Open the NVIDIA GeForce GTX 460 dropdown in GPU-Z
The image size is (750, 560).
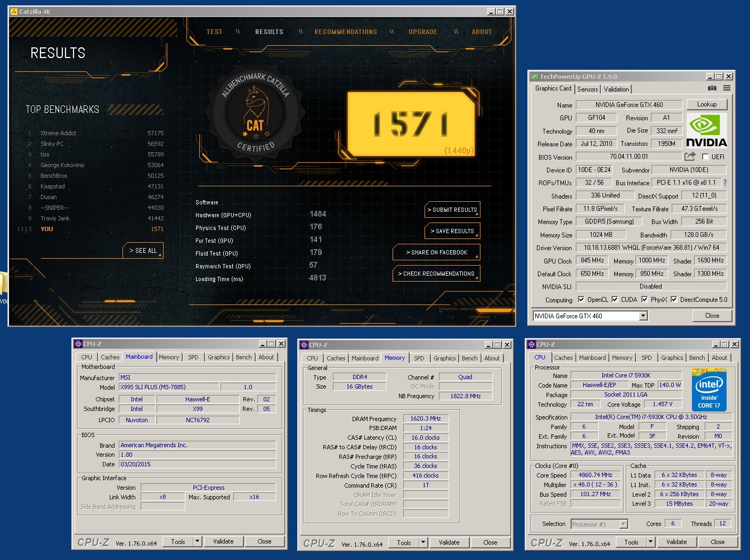click(x=643, y=316)
